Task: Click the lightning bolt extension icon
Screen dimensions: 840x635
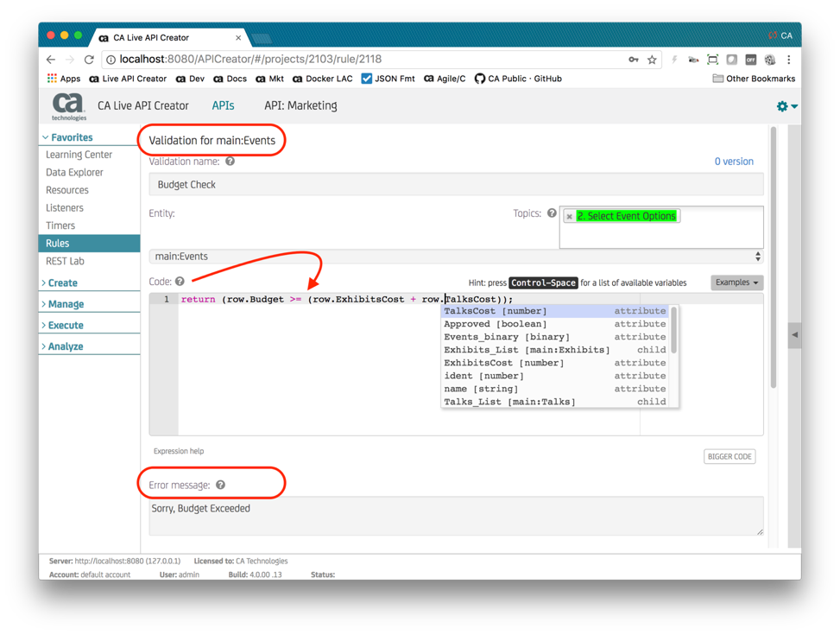Action: click(x=674, y=60)
